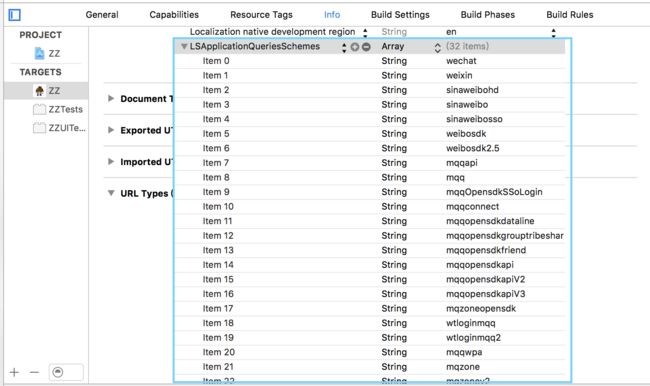
Task: Select the Info tab
Action: coord(332,15)
